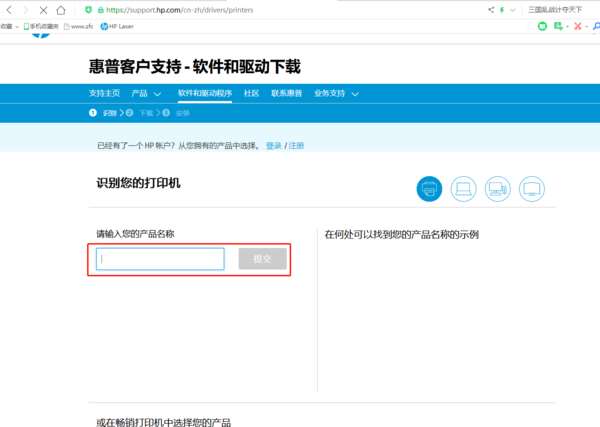Select the desktop computer product type icon
The height and width of the screenshot is (427, 600).
pyautogui.click(x=497, y=189)
